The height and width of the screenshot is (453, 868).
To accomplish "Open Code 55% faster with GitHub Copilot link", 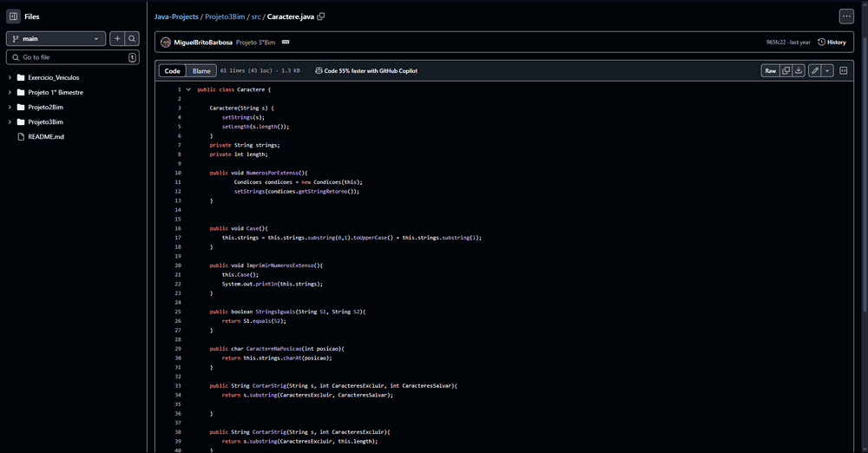I will pos(366,71).
